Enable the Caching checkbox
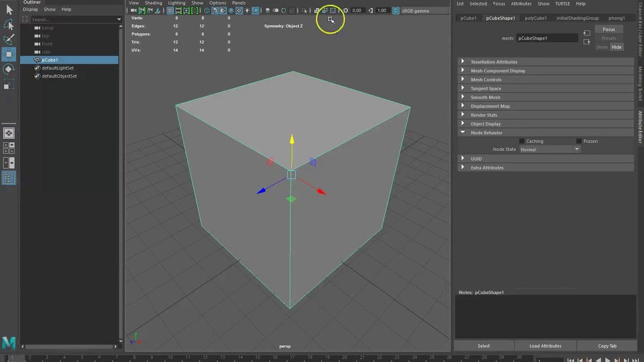644x362 pixels. (x=522, y=141)
